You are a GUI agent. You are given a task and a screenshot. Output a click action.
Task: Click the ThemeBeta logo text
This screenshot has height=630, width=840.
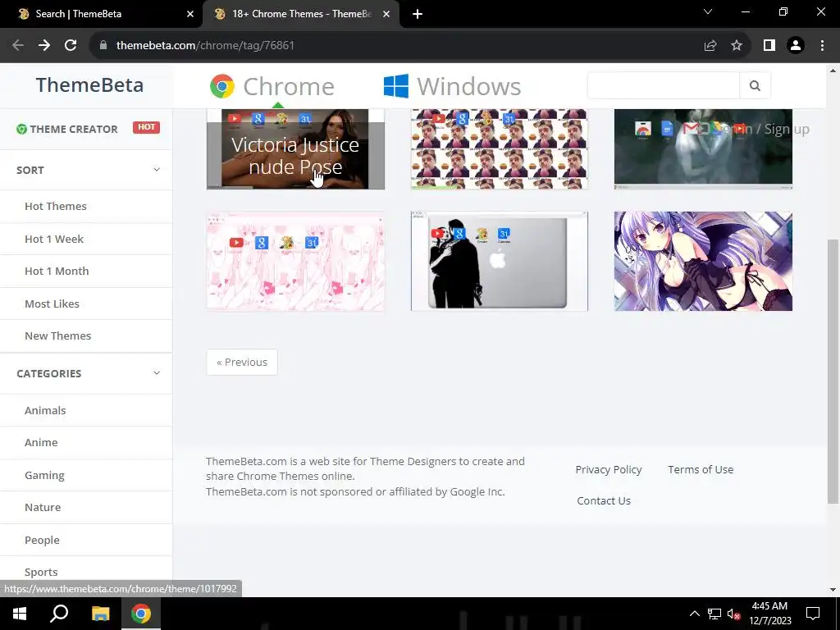pos(89,85)
